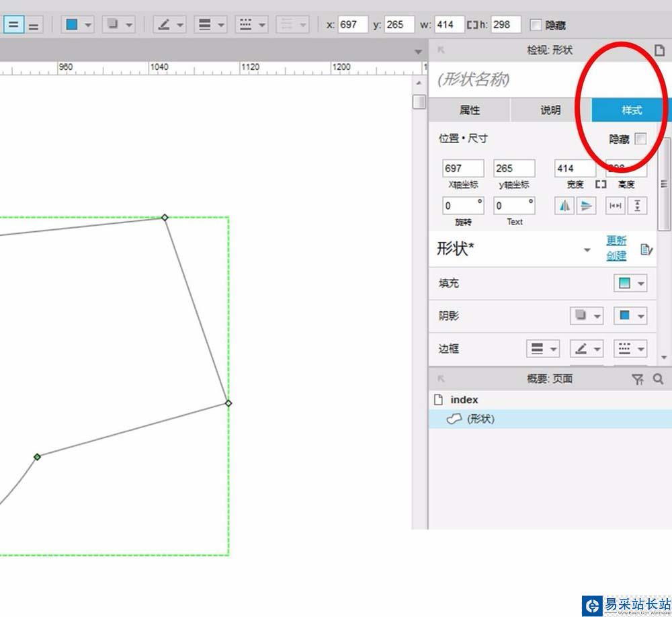Image resolution: width=672 pixels, height=617 pixels.
Task: Switch to the 说明 tab
Action: pyautogui.click(x=550, y=110)
